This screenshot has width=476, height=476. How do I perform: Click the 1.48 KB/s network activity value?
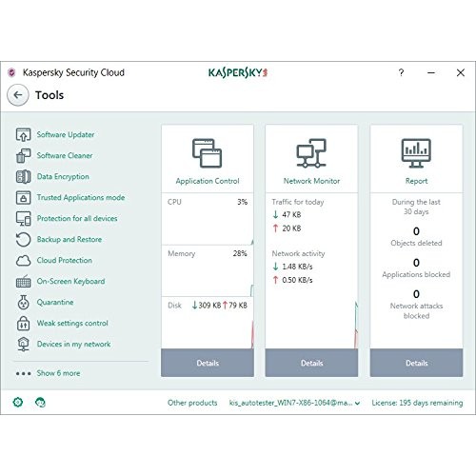(297, 267)
